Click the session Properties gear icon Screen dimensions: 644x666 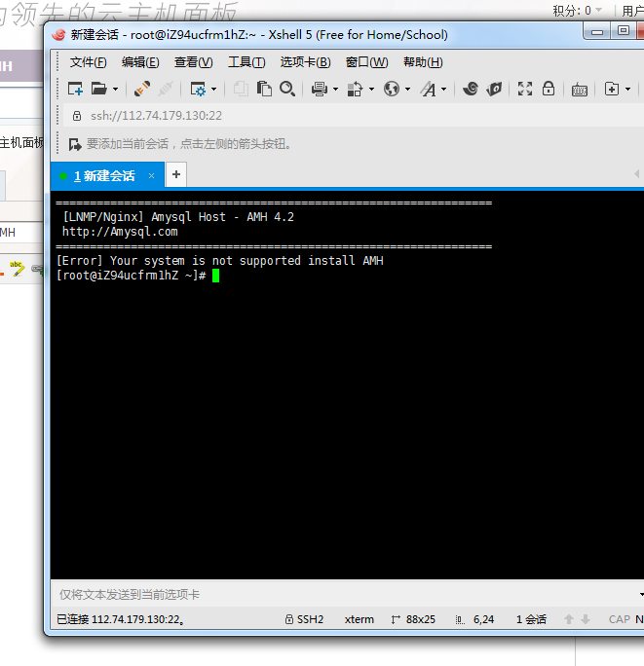[197, 89]
